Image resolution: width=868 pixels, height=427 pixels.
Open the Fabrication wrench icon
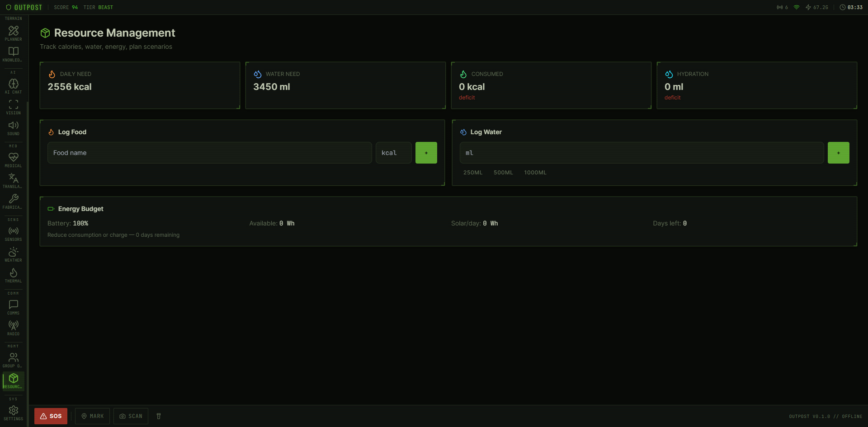click(14, 202)
